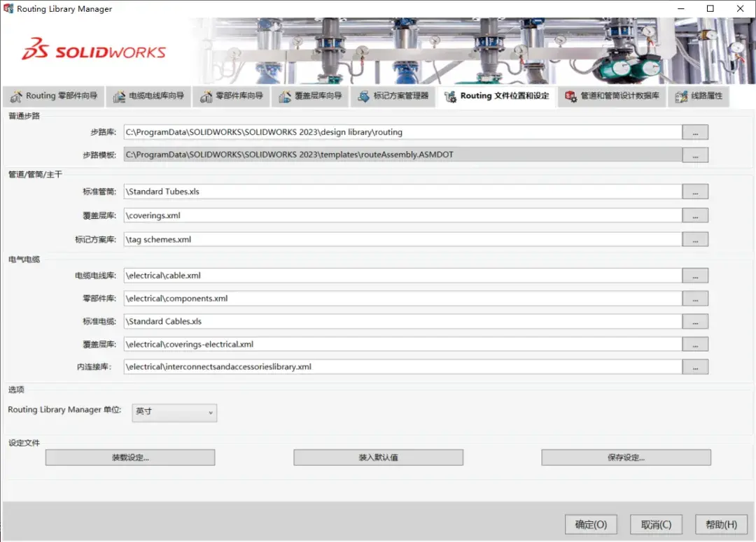This screenshot has height=542, width=756.
Task: Browse for the 电缆电线库 file
Action: tap(696, 275)
